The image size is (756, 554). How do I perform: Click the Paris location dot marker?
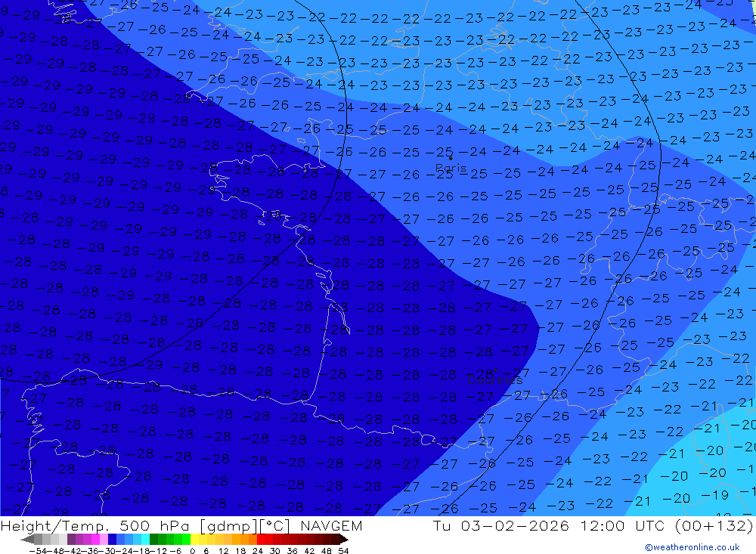pyautogui.click(x=451, y=158)
